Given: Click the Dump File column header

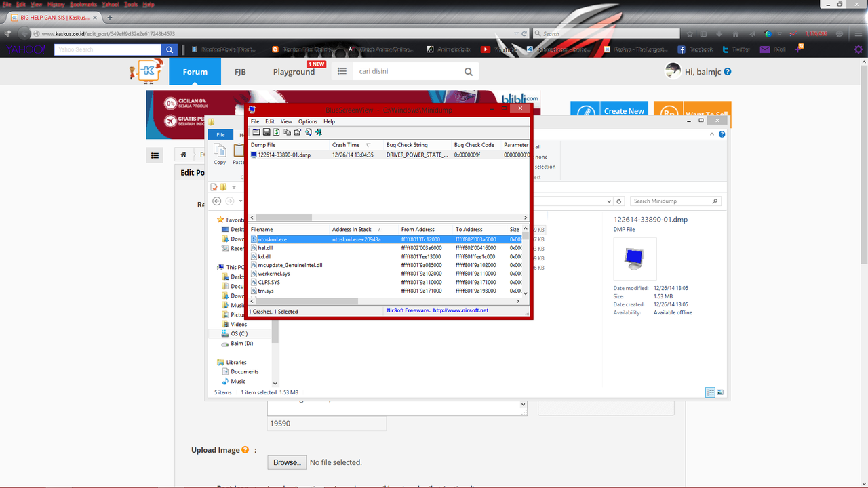Looking at the screenshot, I should (289, 145).
